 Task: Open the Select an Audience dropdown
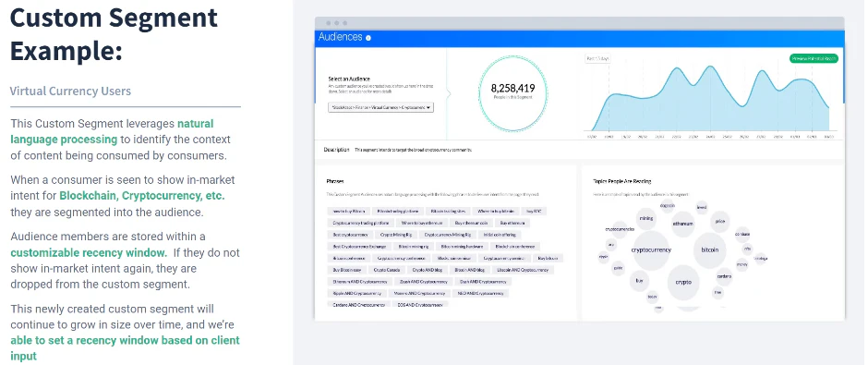tap(380, 107)
